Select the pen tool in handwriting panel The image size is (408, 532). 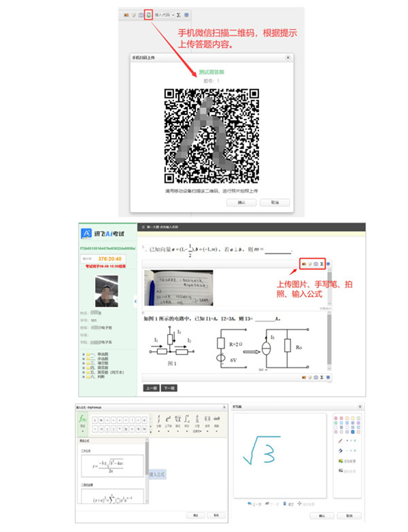[341, 441]
